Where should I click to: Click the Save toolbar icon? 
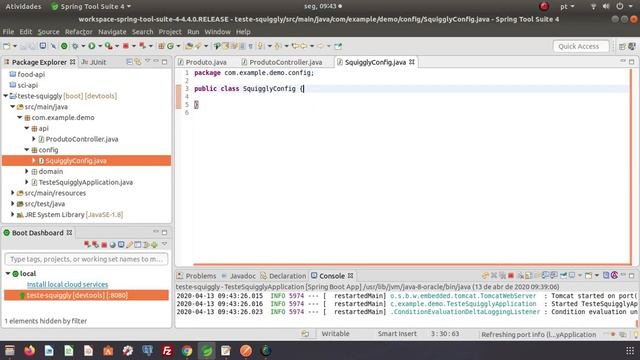pos(23,46)
